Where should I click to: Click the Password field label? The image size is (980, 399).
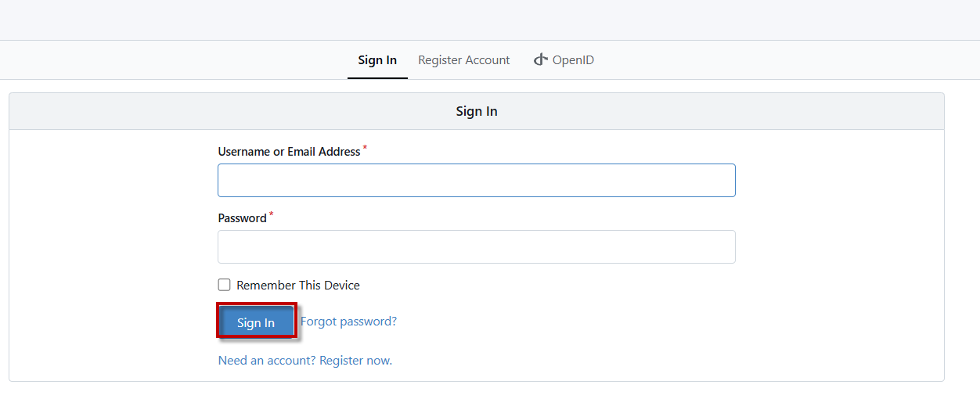pyautogui.click(x=242, y=218)
